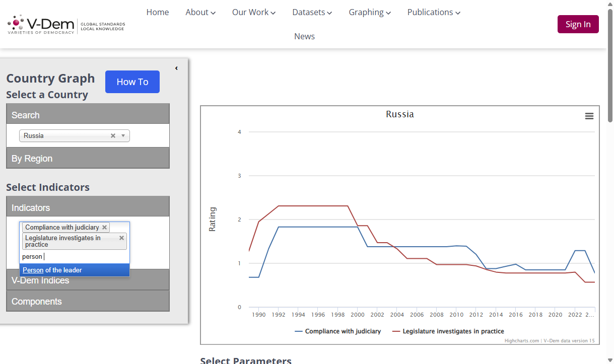This screenshot has width=614, height=364.
Task: Click the Select Parameters heading
Action: [x=246, y=360]
